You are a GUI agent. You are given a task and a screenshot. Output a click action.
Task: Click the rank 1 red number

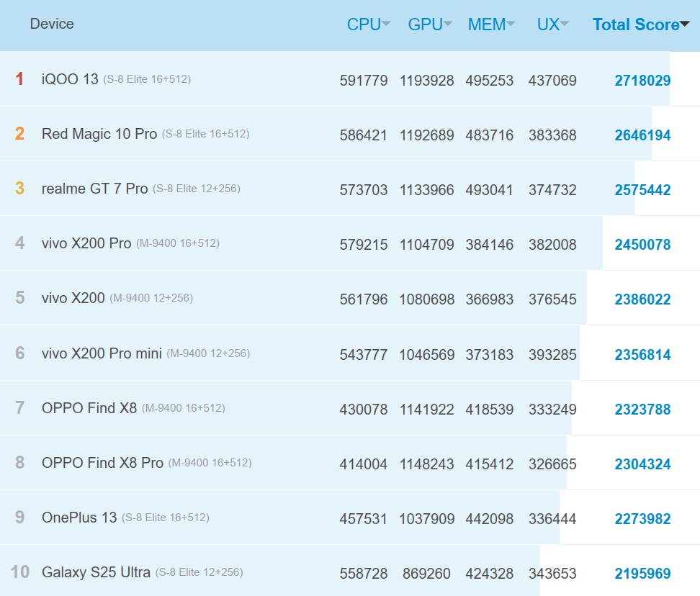pyautogui.click(x=19, y=79)
